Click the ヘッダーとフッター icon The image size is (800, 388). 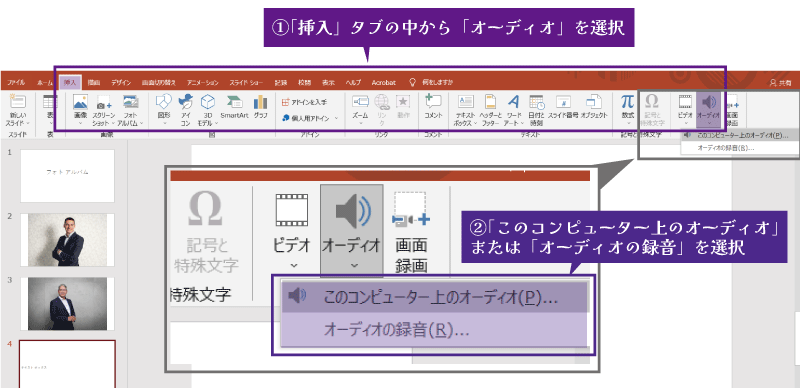click(x=490, y=102)
